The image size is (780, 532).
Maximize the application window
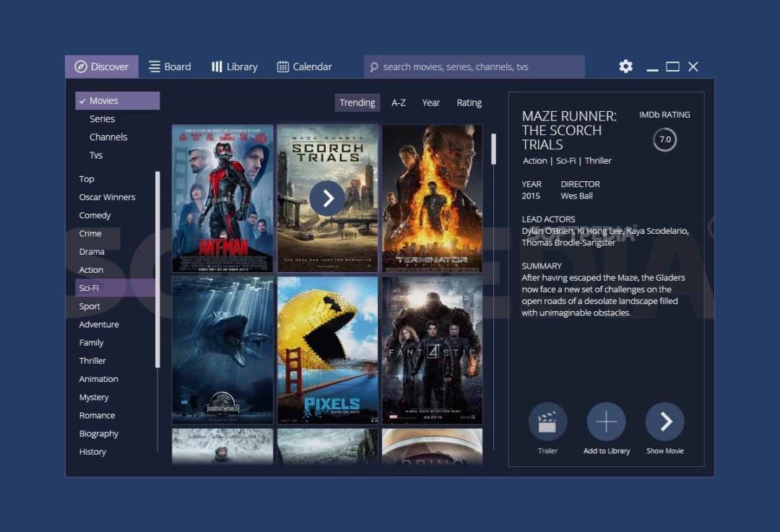tap(672, 66)
